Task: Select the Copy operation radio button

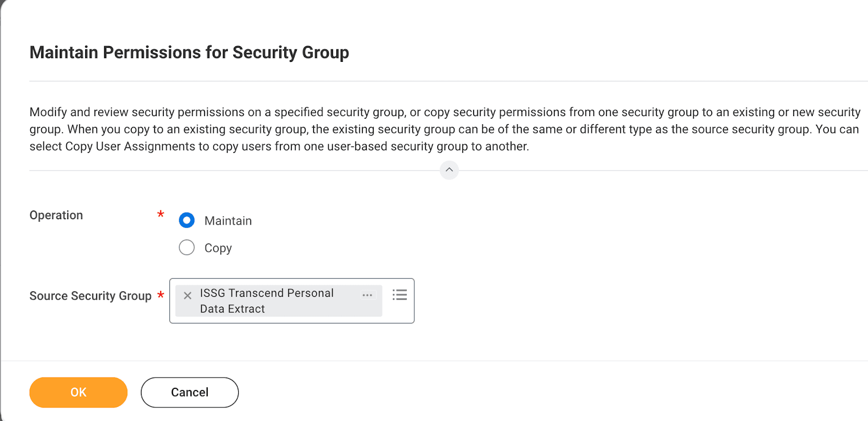Action: tap(186, 247)
